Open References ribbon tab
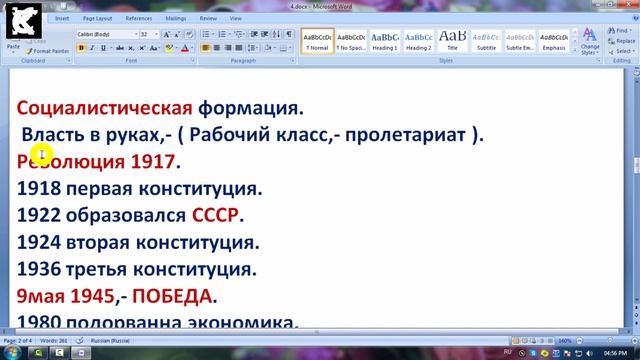This screenshot has height=360, width=640. coord(139,18)
